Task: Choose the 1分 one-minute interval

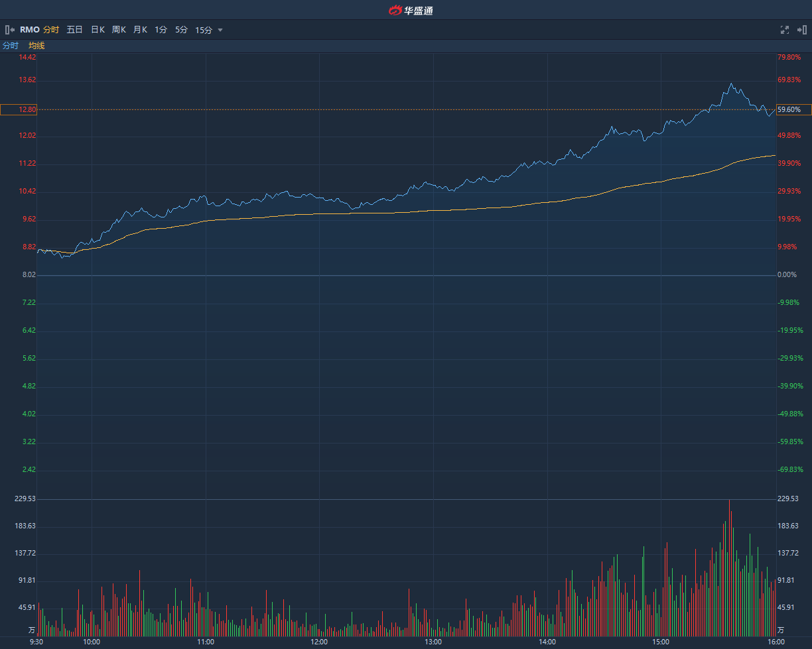Action: (161, 30)
